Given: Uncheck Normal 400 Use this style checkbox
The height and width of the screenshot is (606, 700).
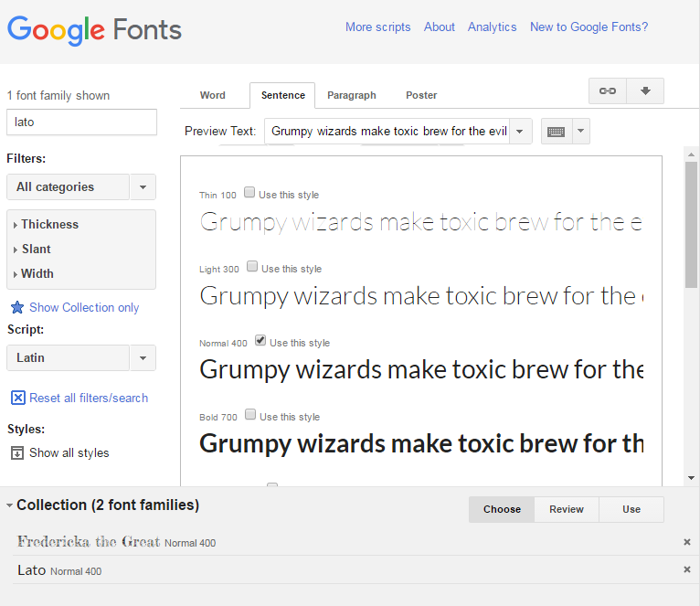Looking at the screenshot, I should click(260, 340).
